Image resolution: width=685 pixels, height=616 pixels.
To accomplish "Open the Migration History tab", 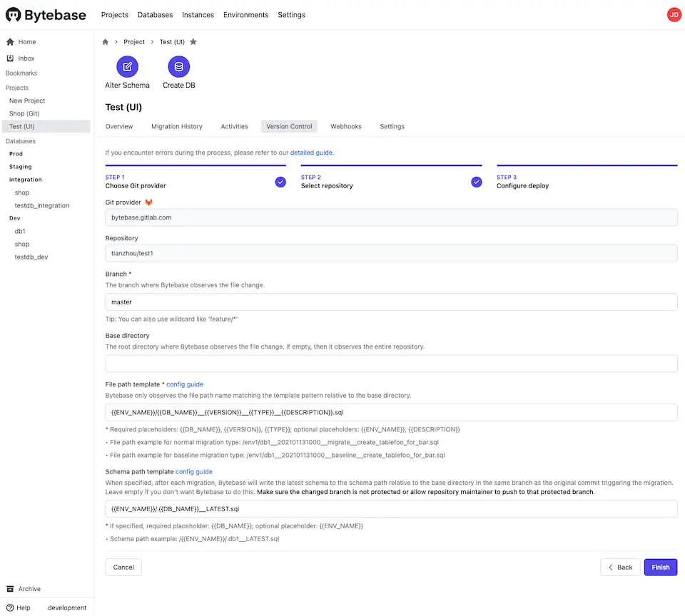I will (x=176, y=126).
